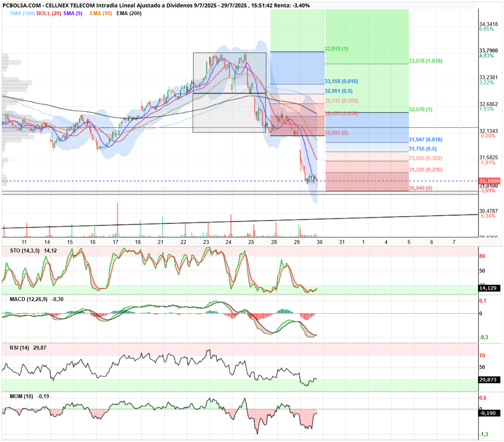Click the 32,747 (0.382) Fibonacci label
Screen dimensions: 504x442
click(x=341, y=101)
